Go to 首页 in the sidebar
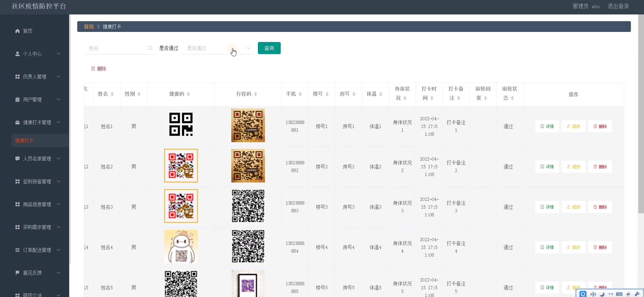The height and width of the screenshot is (297, 644). 28,31
